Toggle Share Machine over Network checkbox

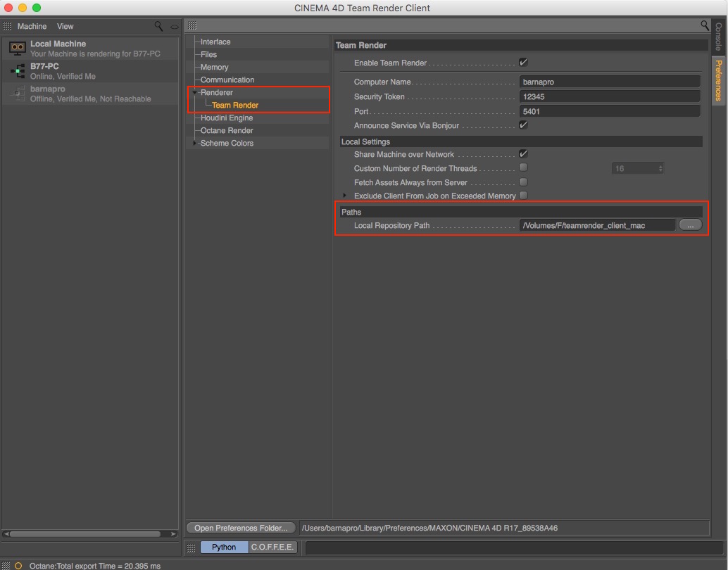click(x=523, y=153)
